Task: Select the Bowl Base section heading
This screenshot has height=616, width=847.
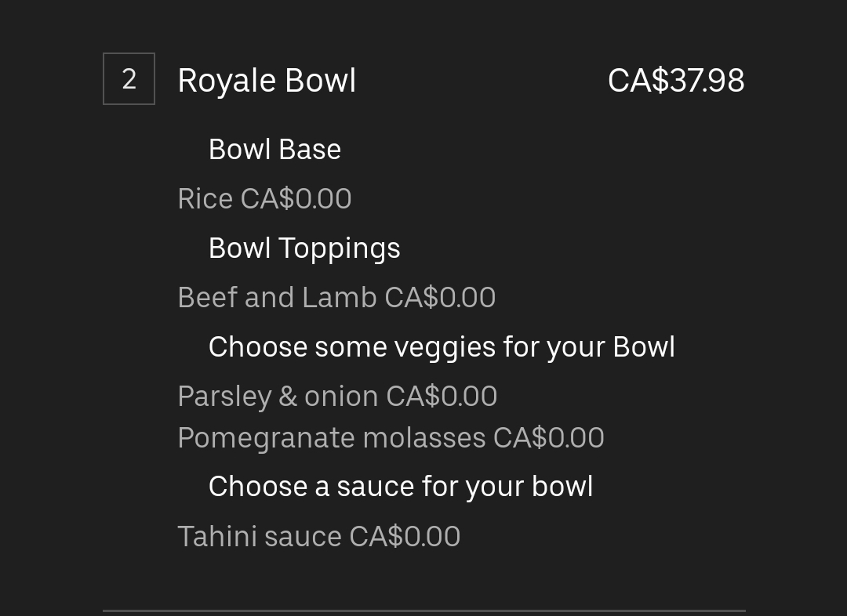Action: (274, 150)
